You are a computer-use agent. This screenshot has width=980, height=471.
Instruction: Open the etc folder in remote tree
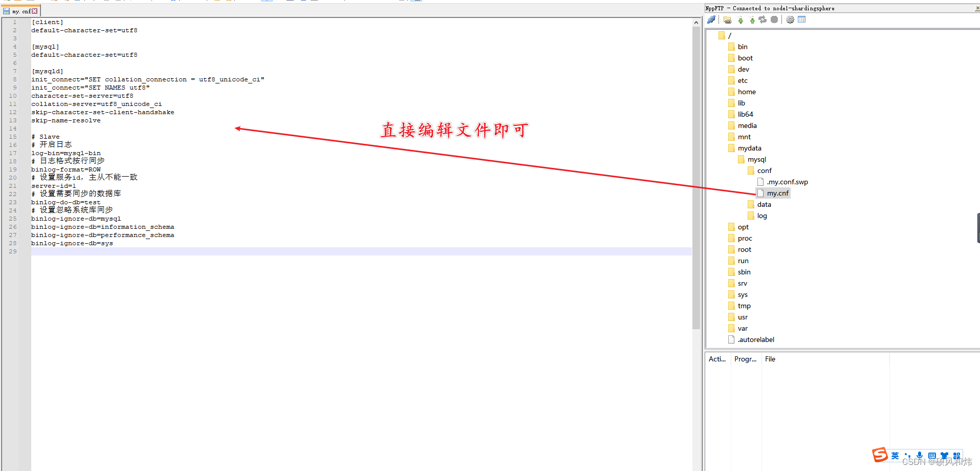742,80
